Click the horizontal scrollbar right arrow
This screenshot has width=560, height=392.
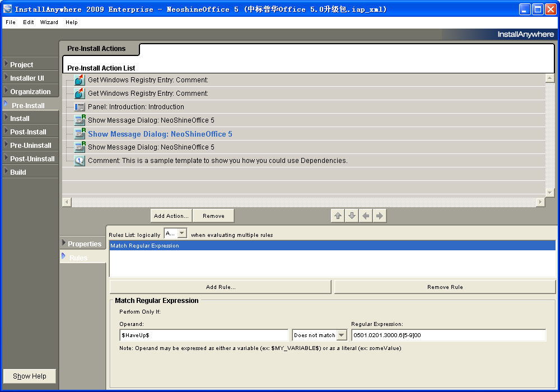(x=540, y=202)
